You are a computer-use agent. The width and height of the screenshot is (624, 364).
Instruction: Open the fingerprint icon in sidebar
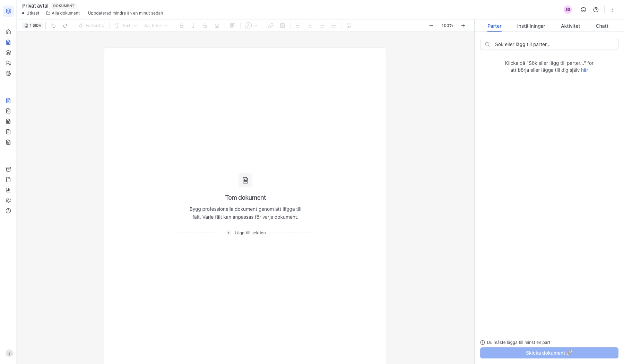tap(8, 73)
